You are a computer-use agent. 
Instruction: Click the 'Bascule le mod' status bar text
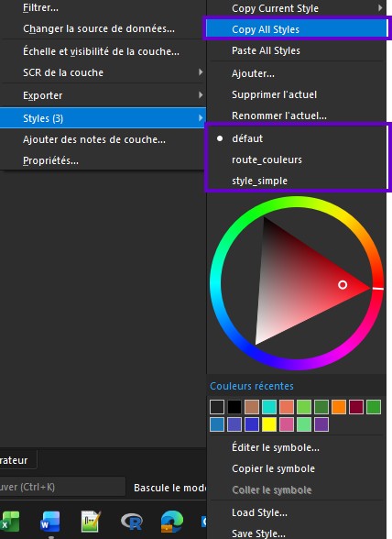pyautogui.click(x=169, y=488)
